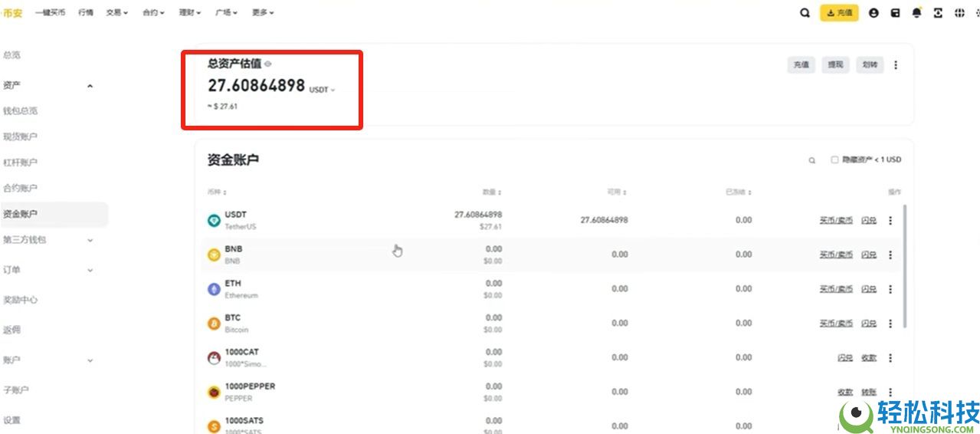Search assets in the 资金账户 panel
This screenshot has width=980, height=434.
pyautogui.click(x=812, y=160)
